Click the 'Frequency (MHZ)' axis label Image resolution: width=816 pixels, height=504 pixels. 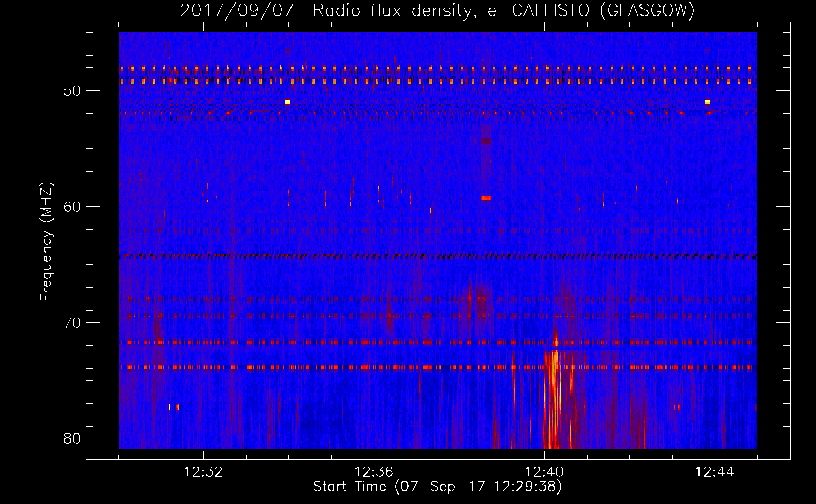coord(46,242)
